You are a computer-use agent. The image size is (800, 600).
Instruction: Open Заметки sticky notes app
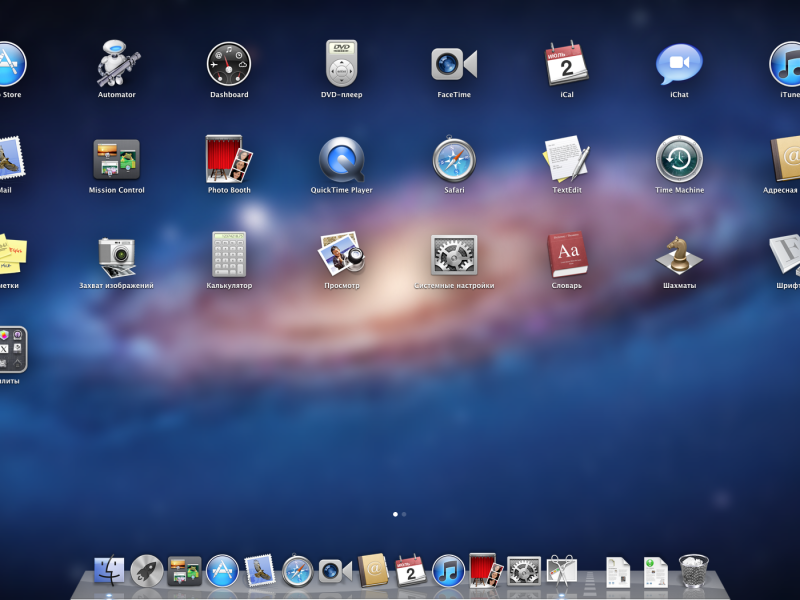point(12,254)
